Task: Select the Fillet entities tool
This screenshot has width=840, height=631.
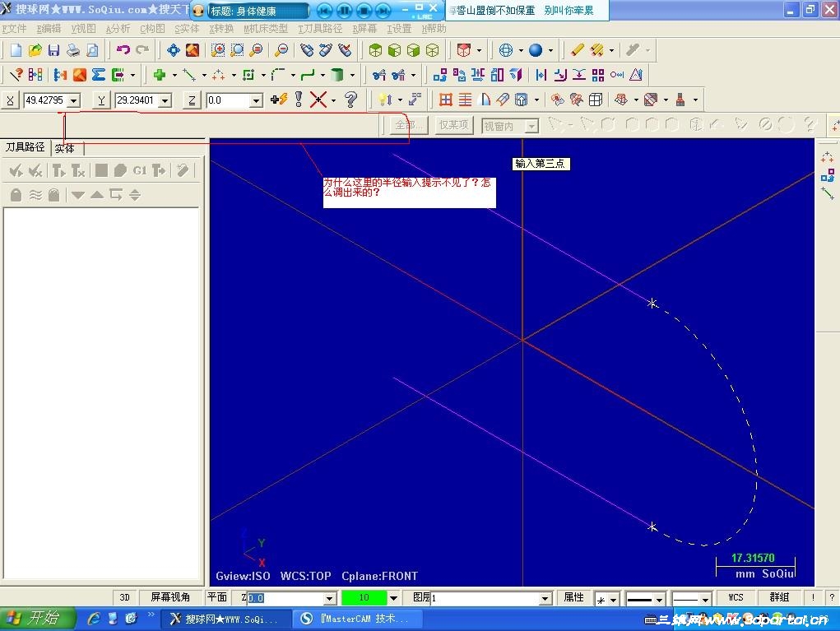Action: (278, 75)
